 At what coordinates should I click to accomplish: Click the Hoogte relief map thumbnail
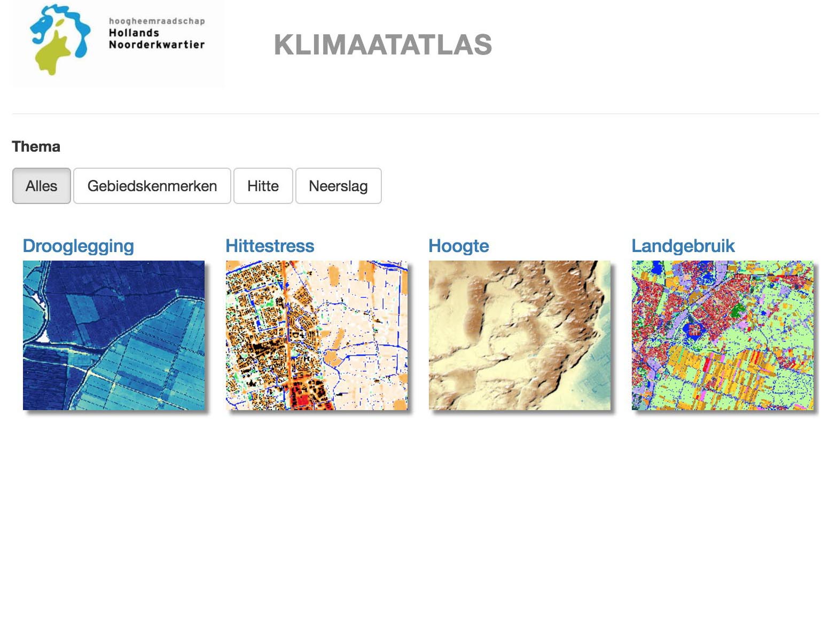[x=520, y=335]
